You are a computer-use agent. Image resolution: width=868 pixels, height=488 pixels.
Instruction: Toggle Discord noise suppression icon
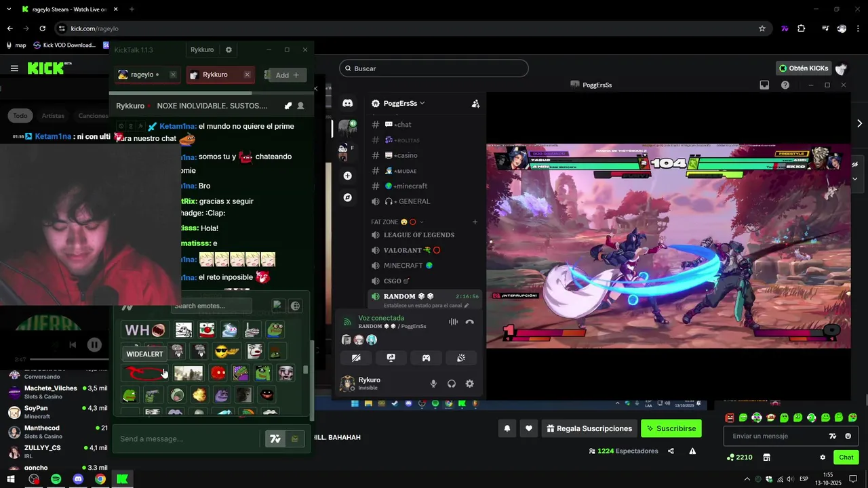(453, 322)
